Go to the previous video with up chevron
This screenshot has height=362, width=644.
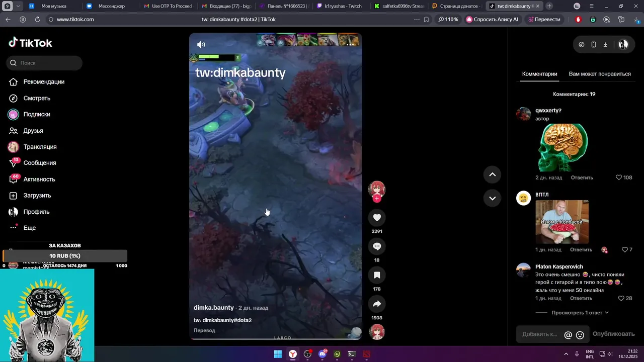pos(493,174)
